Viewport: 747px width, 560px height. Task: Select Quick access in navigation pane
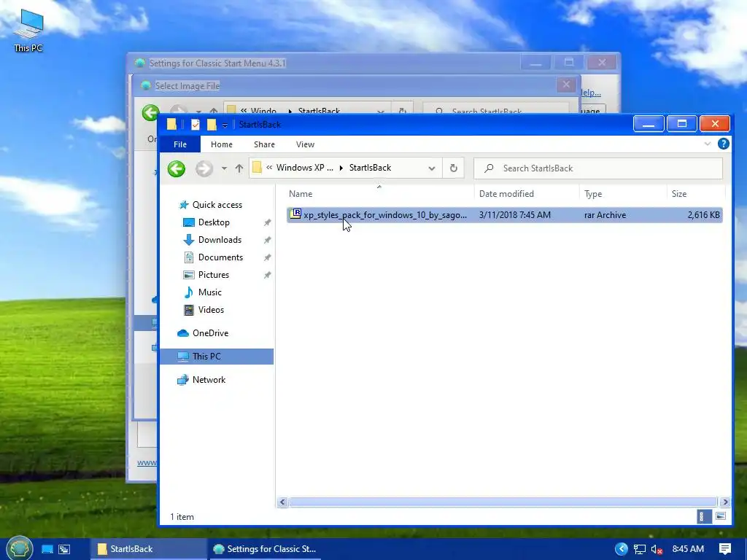point(217,205)
